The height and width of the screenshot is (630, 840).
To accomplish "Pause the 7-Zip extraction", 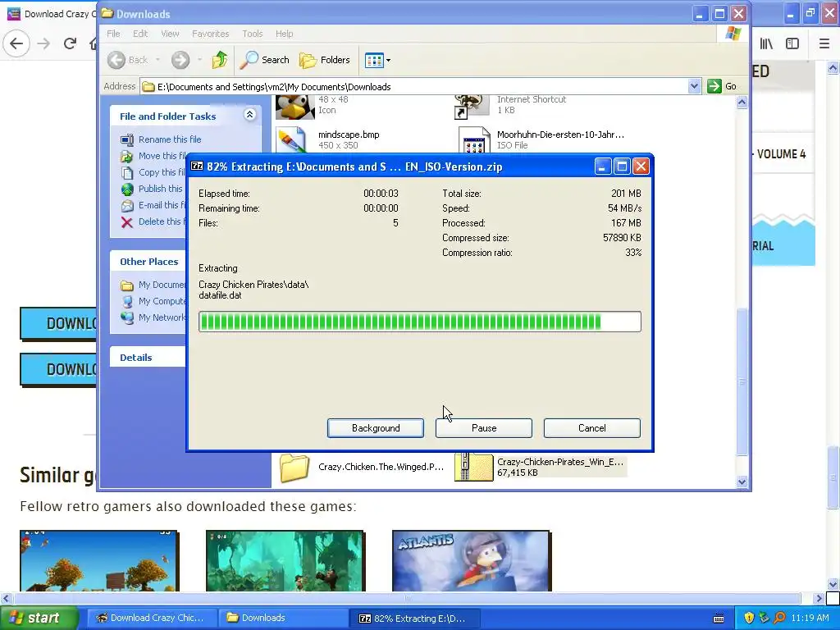I will (484, 428).
